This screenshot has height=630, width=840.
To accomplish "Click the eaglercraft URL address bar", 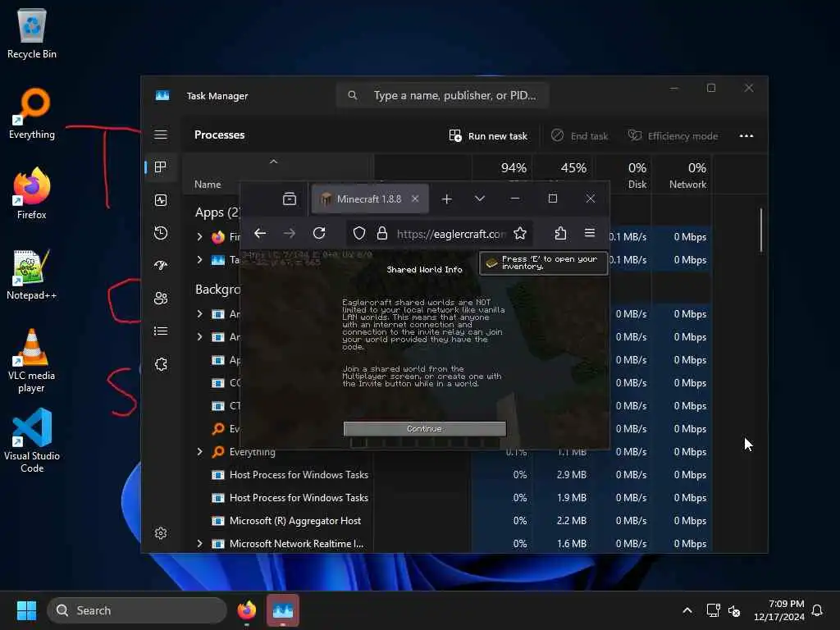I will pyautogui.click(x=451, y=234).
